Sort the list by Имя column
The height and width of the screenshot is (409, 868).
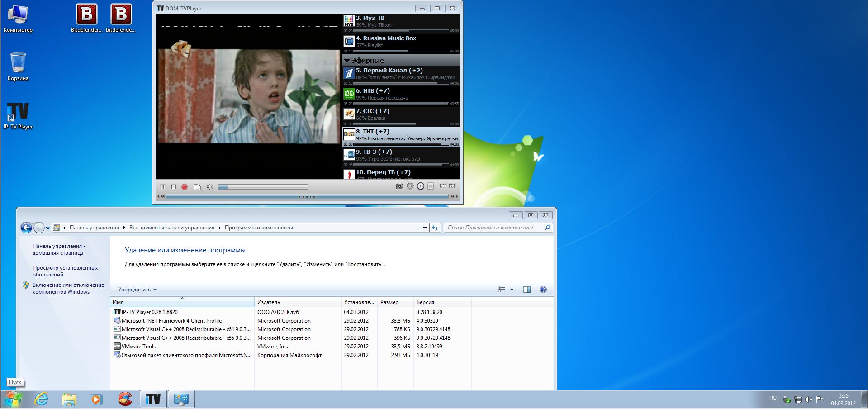point(182,302)
